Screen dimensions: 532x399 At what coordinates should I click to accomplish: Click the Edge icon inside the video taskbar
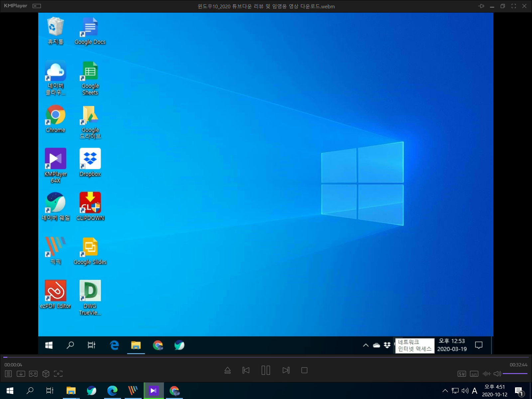(114, 345)
